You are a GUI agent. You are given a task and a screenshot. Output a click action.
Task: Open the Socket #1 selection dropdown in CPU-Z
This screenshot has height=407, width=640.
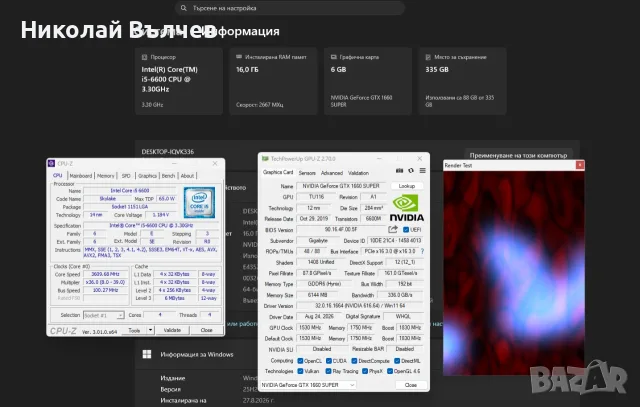pyautogui.click(x=104, y=315)
